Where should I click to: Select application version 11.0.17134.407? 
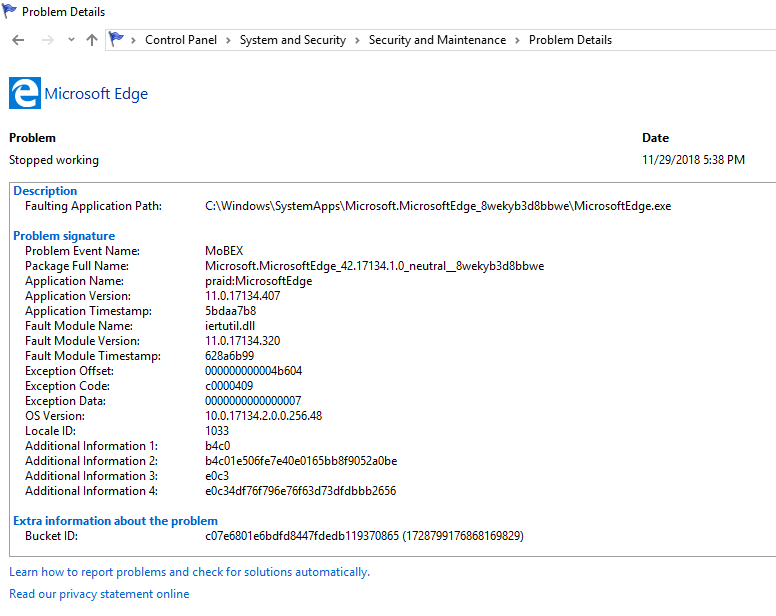242,296
